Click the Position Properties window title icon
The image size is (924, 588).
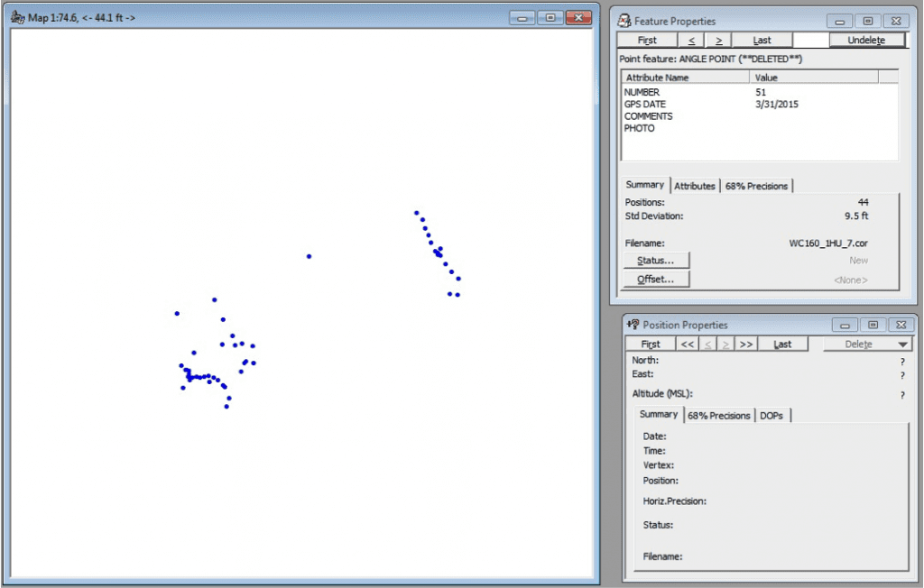pos(633,324)
